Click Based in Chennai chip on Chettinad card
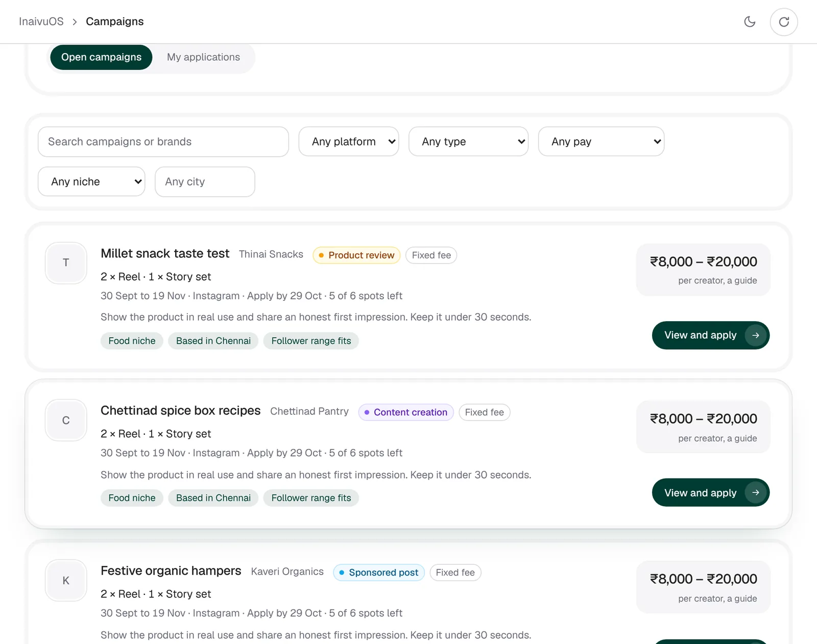This screenshot has width=817, height=644. pos(213,498)
